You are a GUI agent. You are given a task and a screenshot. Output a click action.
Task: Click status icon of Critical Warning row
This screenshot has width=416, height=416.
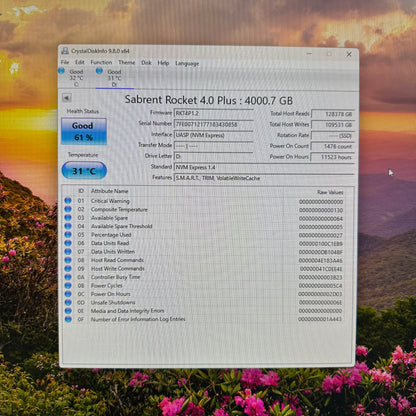click(68, 201)
